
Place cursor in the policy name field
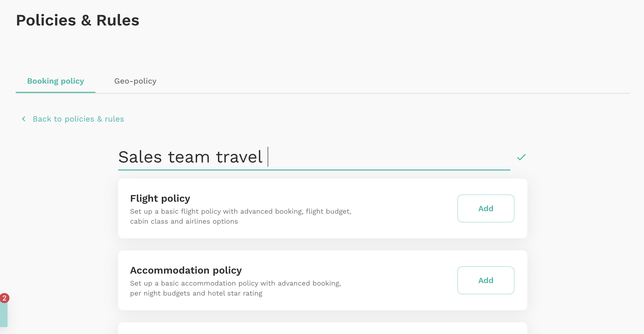[x=314, y=158]
